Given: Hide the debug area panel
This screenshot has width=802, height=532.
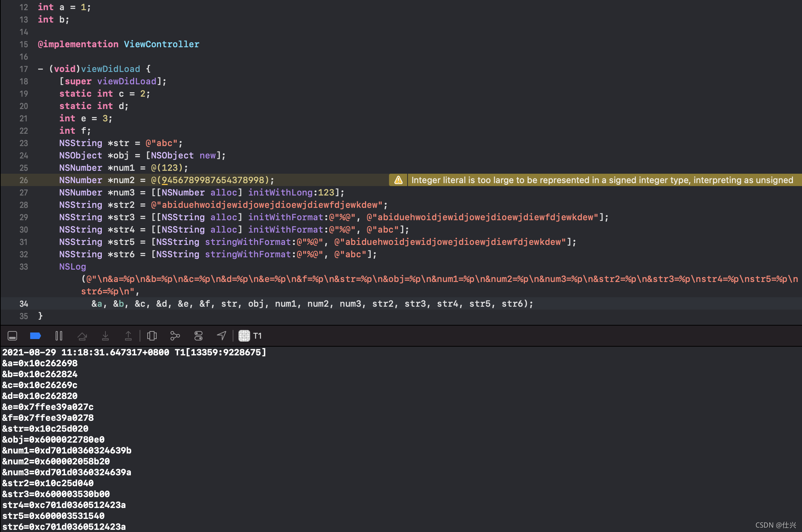Looking at the screenshot, I should point(12,336).
